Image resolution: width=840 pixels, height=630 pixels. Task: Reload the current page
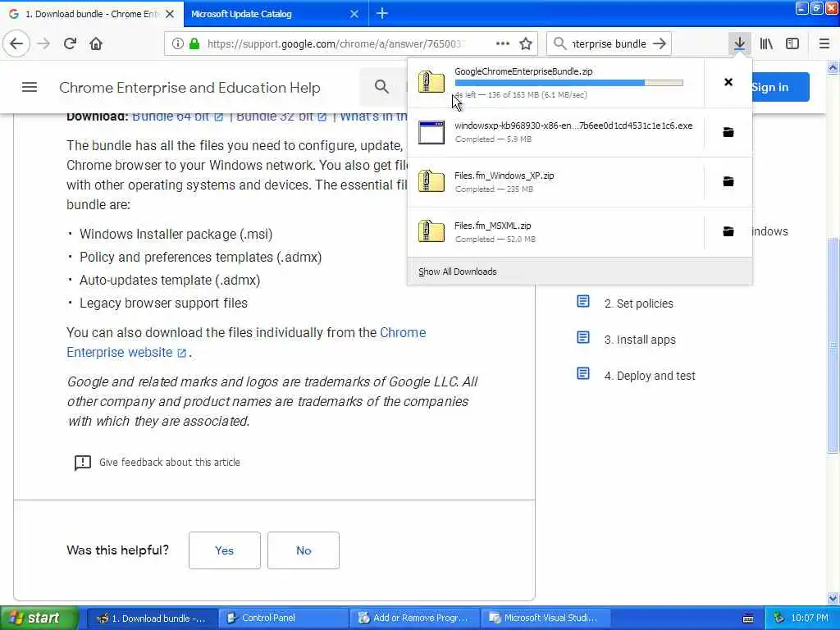coord(70,43)
